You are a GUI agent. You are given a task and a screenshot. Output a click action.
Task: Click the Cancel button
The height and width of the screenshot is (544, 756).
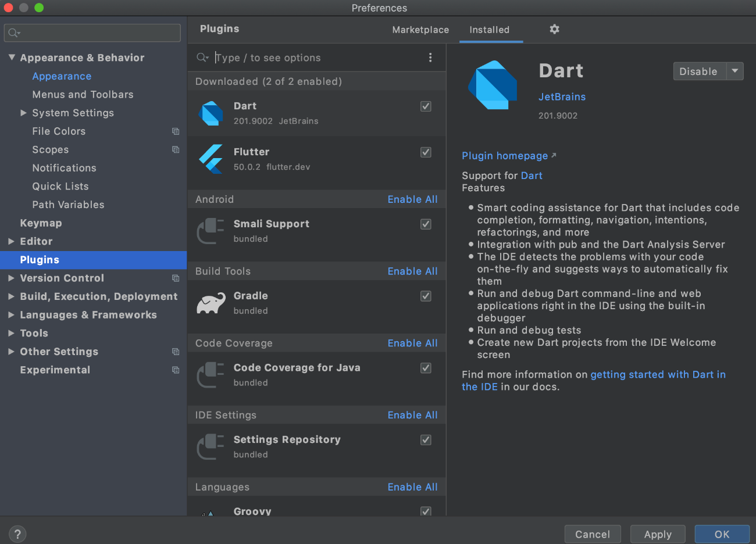pos(593,534)
